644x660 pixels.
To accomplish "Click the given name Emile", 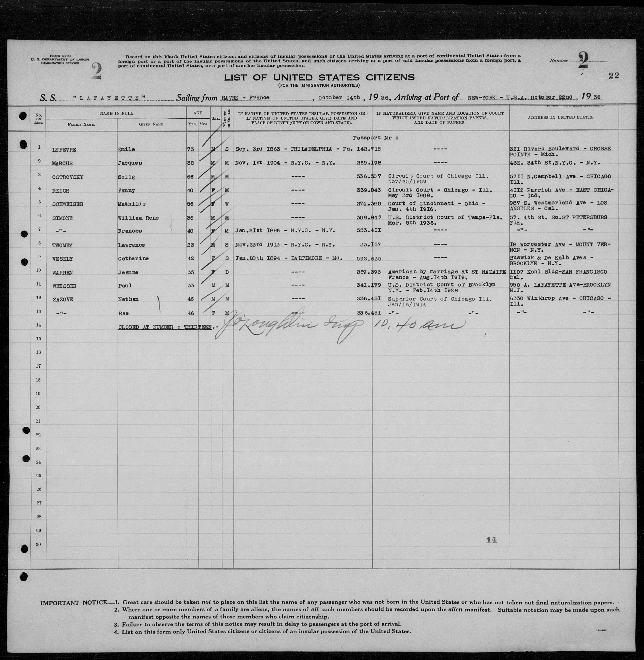I will 126,150.
